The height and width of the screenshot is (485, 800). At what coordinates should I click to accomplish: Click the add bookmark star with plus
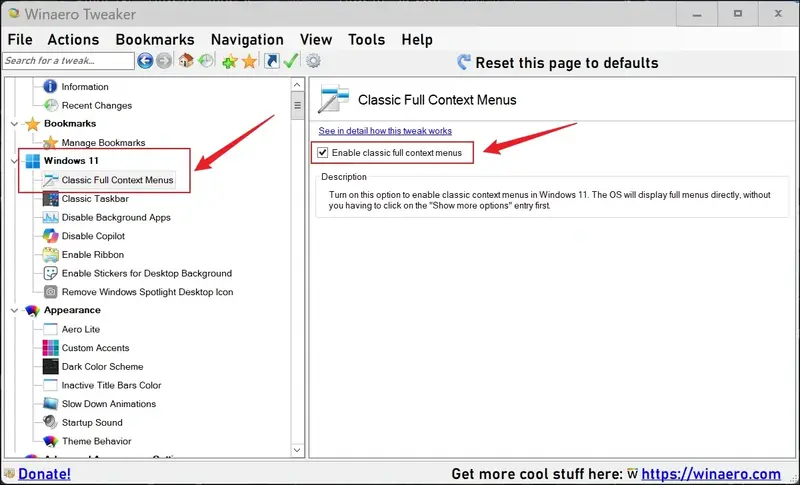pos(230,61)
